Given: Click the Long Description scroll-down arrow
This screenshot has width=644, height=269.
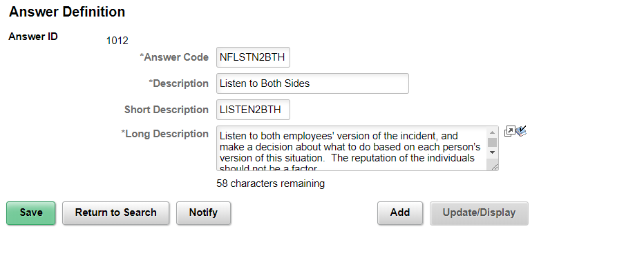Looking at the screenshot, I should [x=492, y=152].
